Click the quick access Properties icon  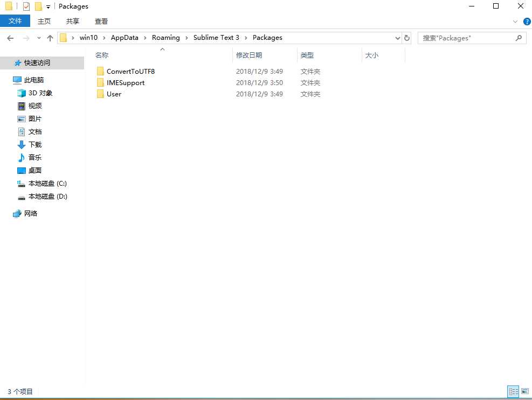pos(26,6)
